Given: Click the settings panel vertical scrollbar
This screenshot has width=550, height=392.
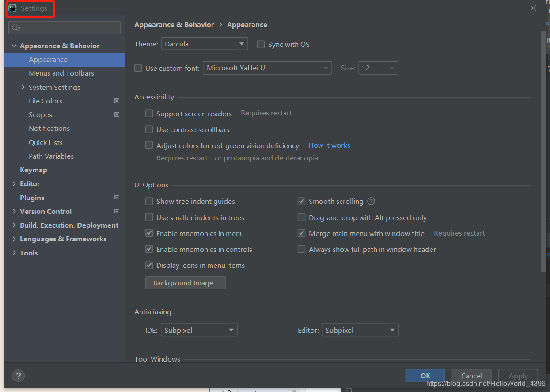Looking at the screenshot, I should [543, 152].
